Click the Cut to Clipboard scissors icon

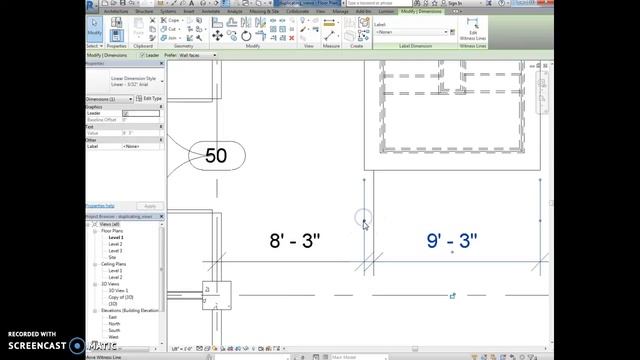[152, 20]
